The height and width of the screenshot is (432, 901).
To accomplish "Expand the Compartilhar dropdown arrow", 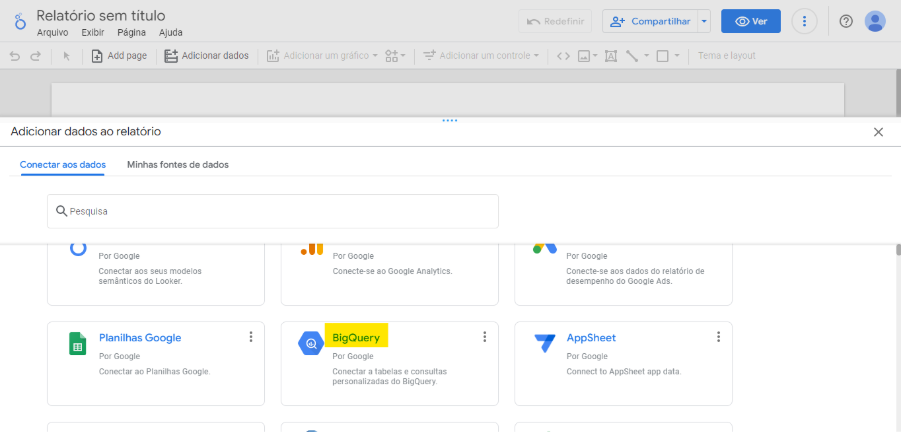I will click(x=704, y=21).
